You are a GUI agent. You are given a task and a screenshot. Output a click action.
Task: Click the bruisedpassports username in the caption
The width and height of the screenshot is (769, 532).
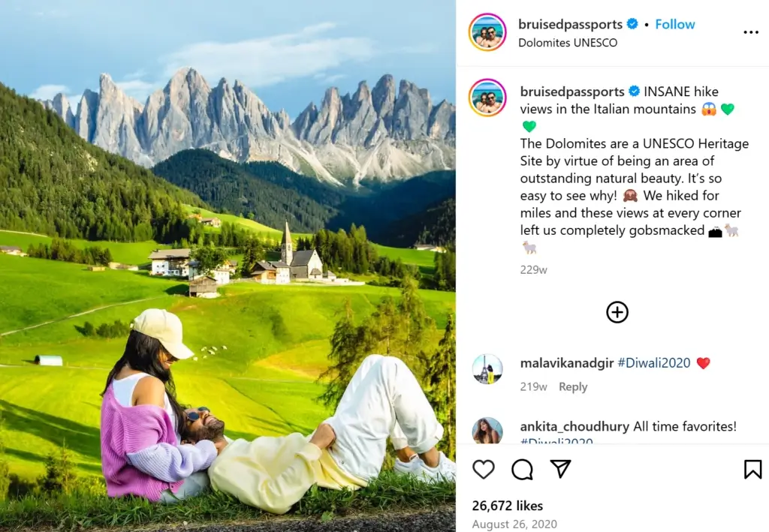coord(571,92)
